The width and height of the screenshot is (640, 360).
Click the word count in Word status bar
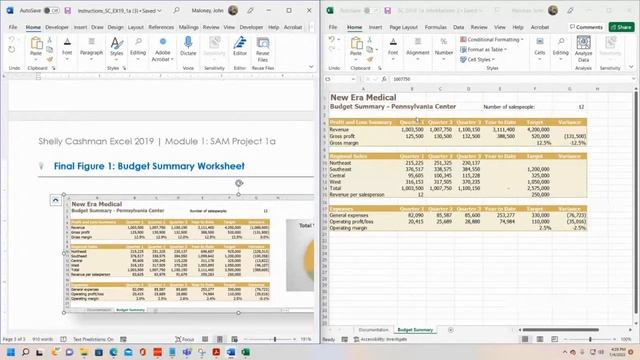42,339
